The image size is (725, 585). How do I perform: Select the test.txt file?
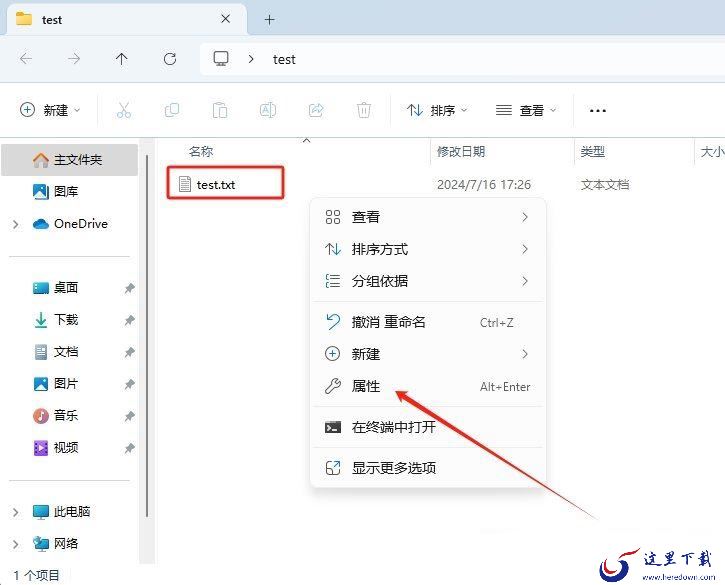pyautogui.click(x=215, y=185)
